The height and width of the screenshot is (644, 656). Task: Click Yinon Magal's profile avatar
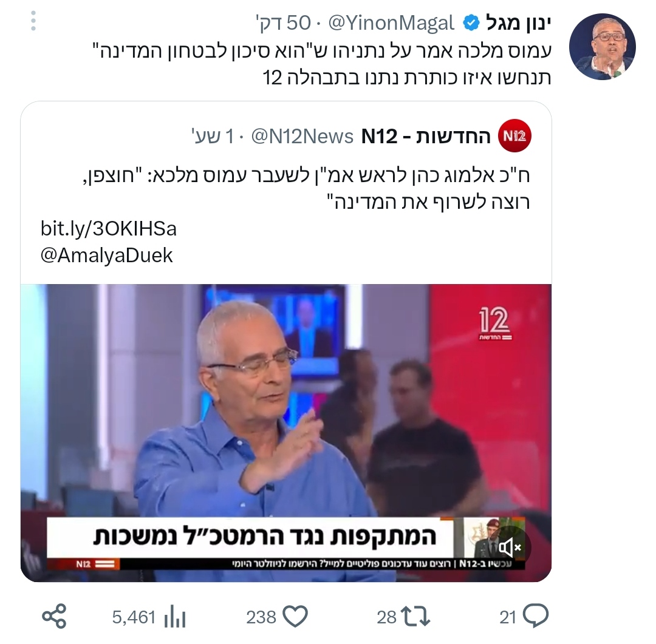tap(603, 46)
